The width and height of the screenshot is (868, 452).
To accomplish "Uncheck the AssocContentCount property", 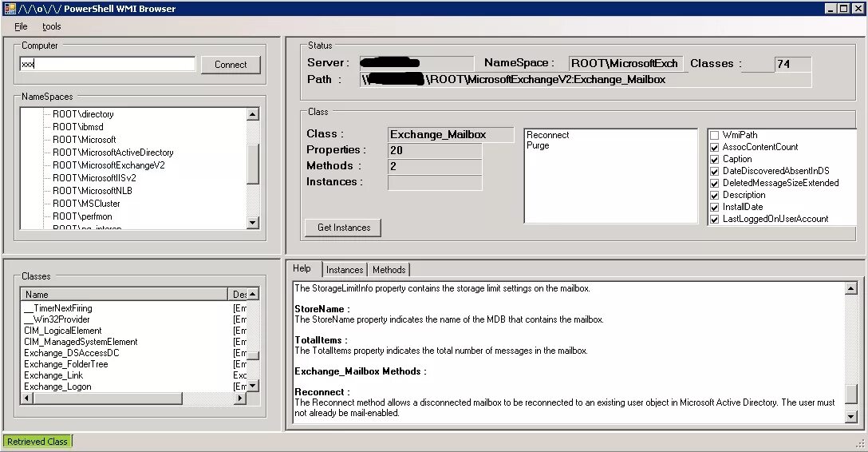I will pos(714,148).
